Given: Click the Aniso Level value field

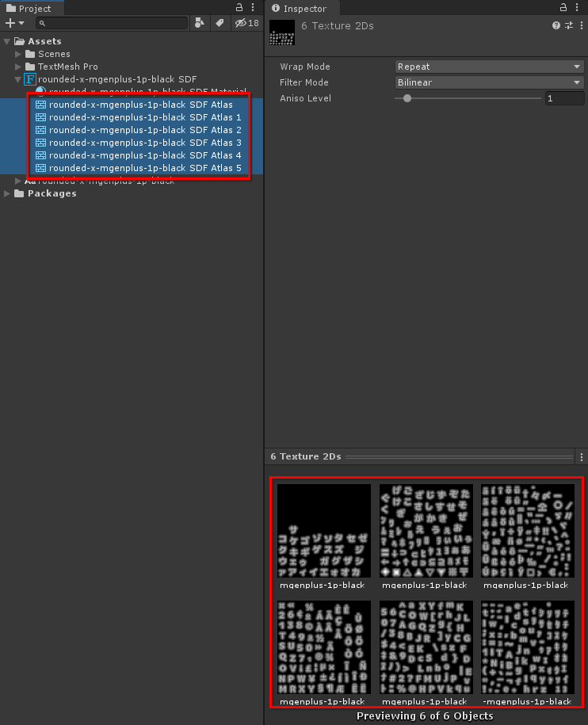Looking at the screenshot, I should coord(564,98).
